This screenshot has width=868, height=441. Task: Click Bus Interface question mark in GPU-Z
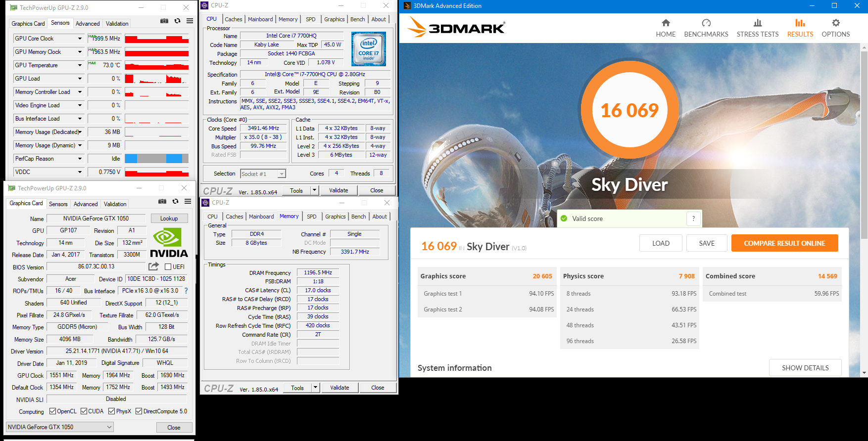click(x=186, y=291)
